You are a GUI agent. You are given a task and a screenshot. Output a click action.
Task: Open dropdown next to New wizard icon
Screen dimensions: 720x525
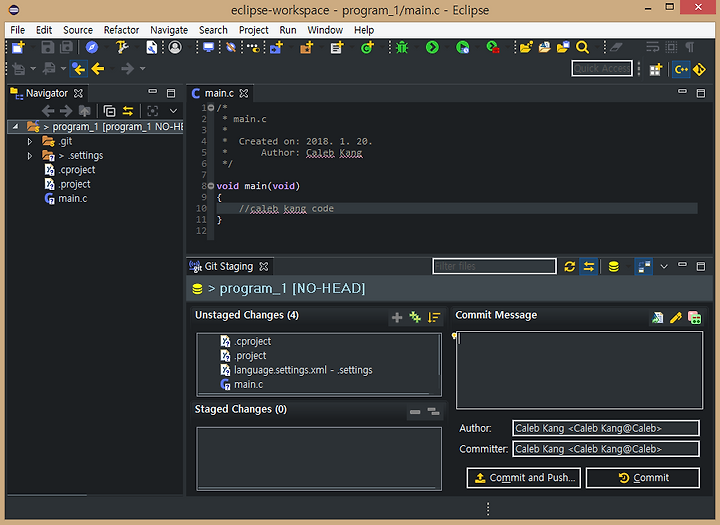coord(33,47)
